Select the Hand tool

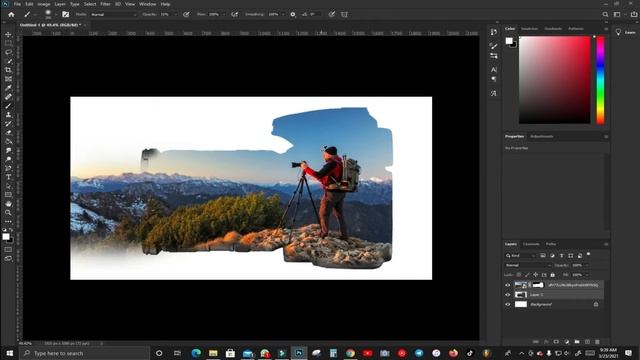click(x=8, y=204)
